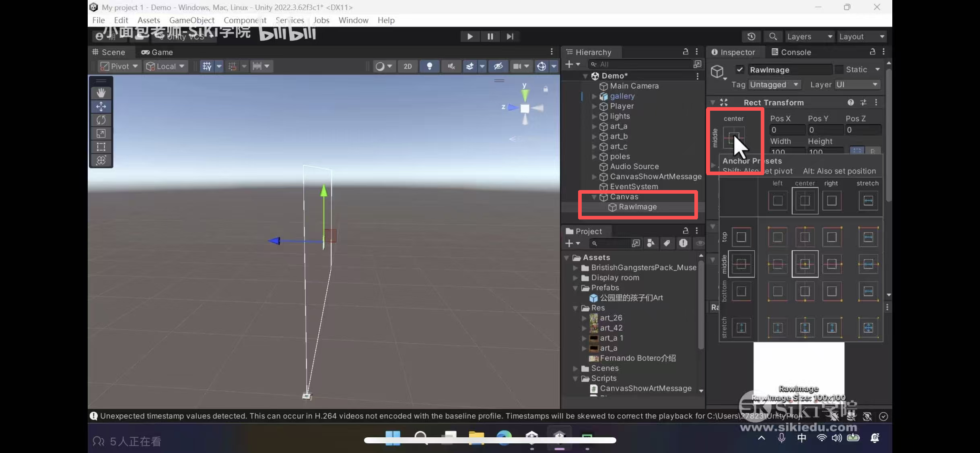The image size is (980, 453).
Task: Open Window menu
Action: tap(353, 20)
